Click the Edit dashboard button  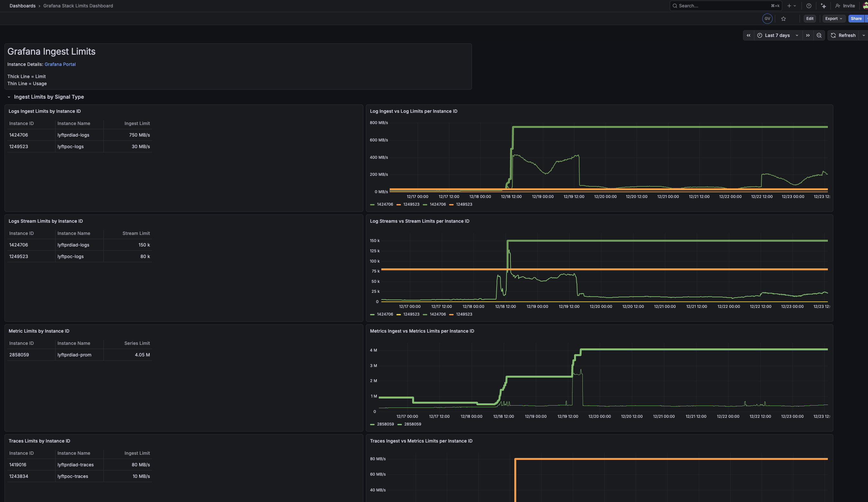coord(810,19)
